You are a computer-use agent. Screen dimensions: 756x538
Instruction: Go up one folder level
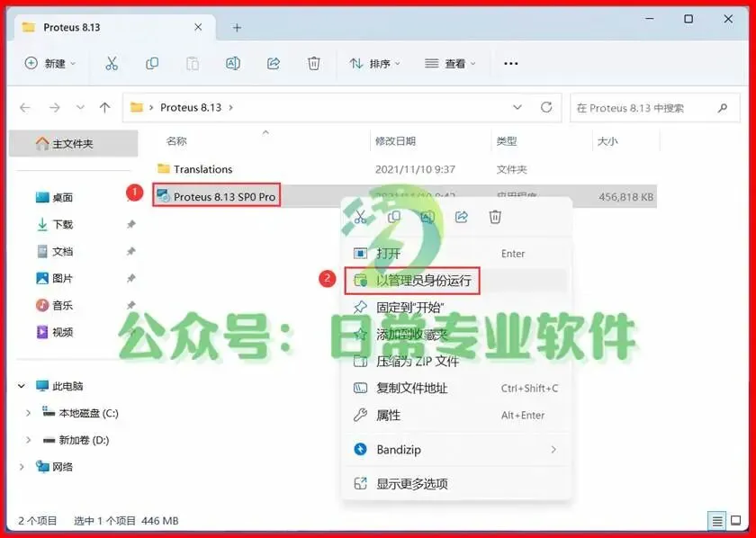(x=104, y=107)
